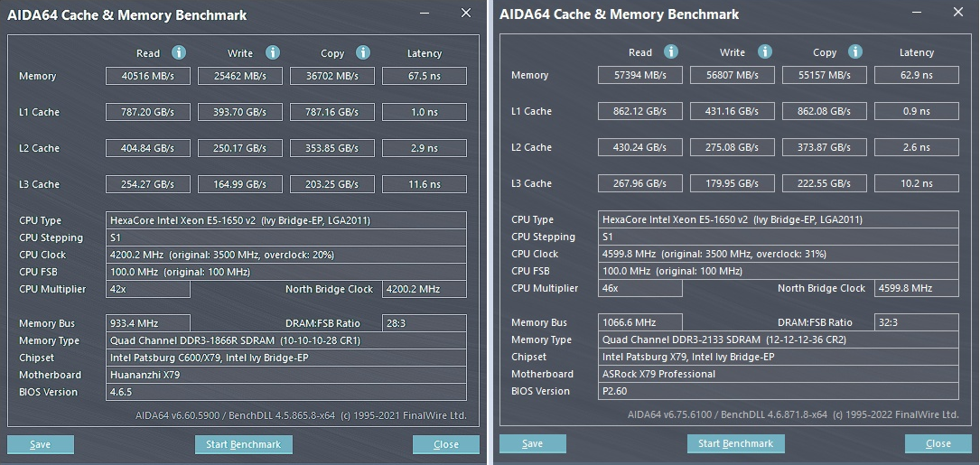Start Benchmark in the ASRock X79 window

point(736,443)
